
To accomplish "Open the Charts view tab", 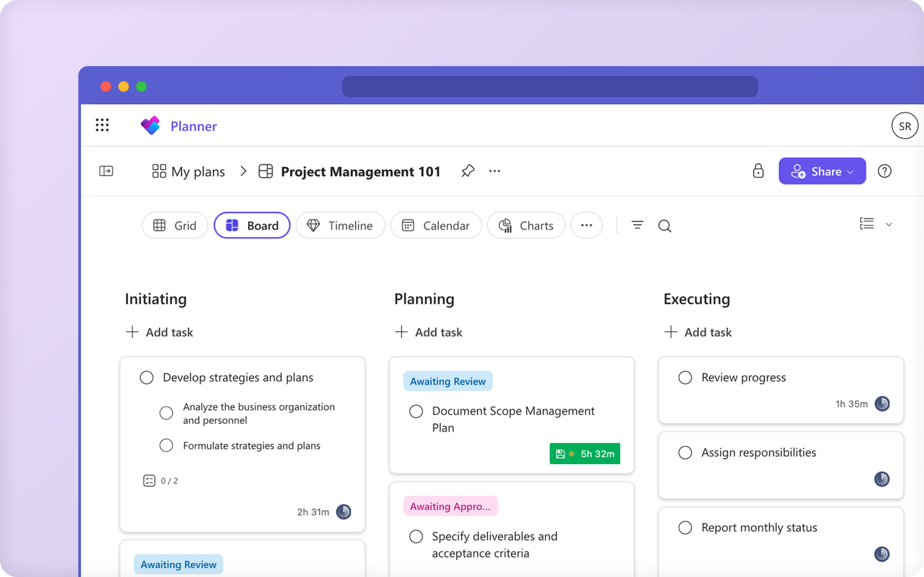I will (x=526, y=225).
